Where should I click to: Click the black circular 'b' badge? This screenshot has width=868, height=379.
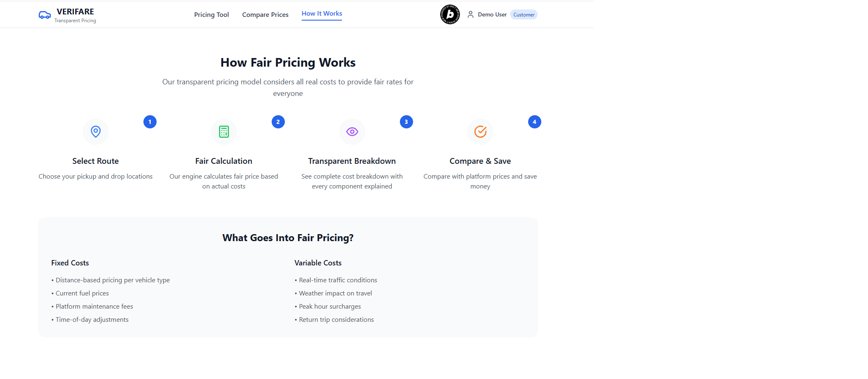click(x=450, y=14)
